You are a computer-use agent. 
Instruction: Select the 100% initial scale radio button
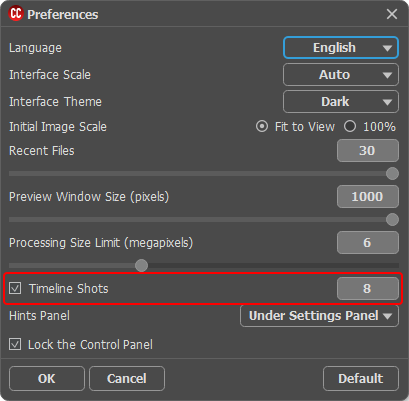350,127
